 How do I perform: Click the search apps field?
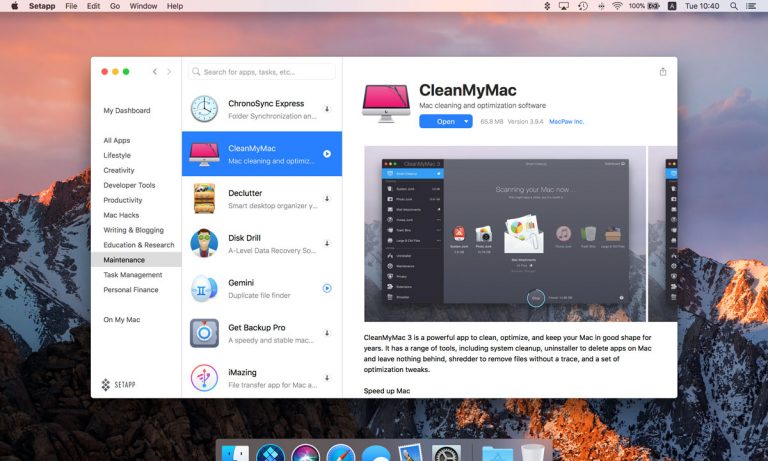click(262, 72)
